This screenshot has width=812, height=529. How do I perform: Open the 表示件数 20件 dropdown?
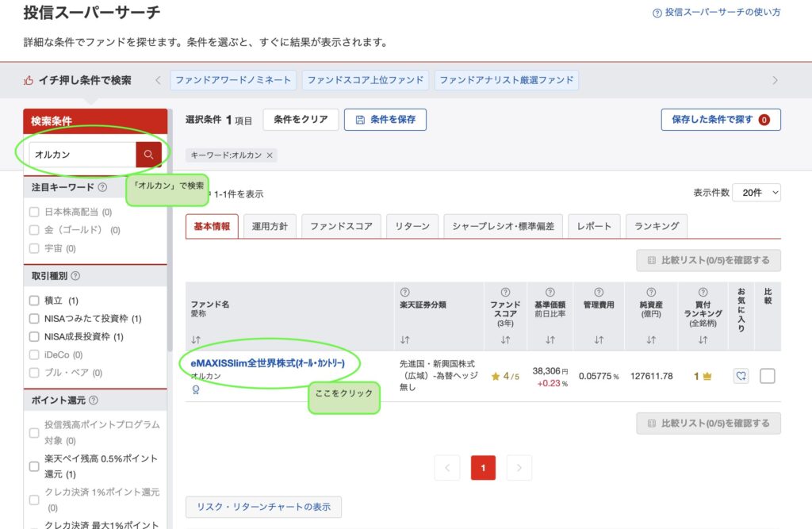(756, 193)
